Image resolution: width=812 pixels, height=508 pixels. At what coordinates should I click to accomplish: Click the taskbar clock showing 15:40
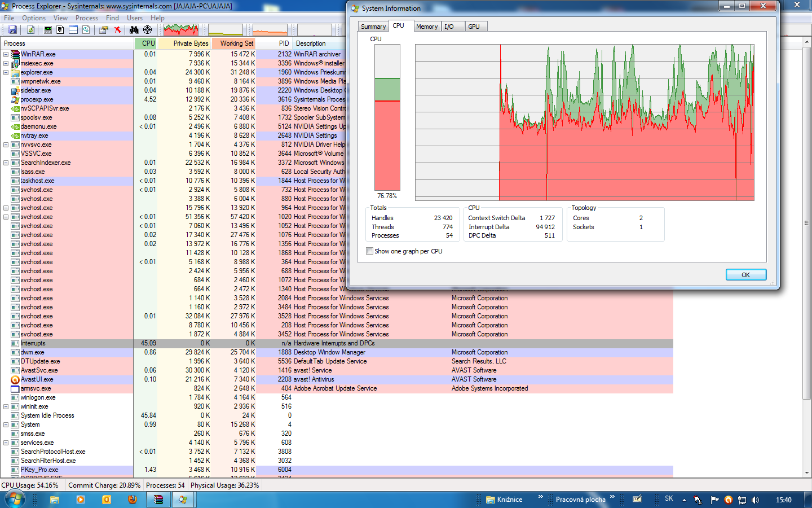click(x=783, y=500)
